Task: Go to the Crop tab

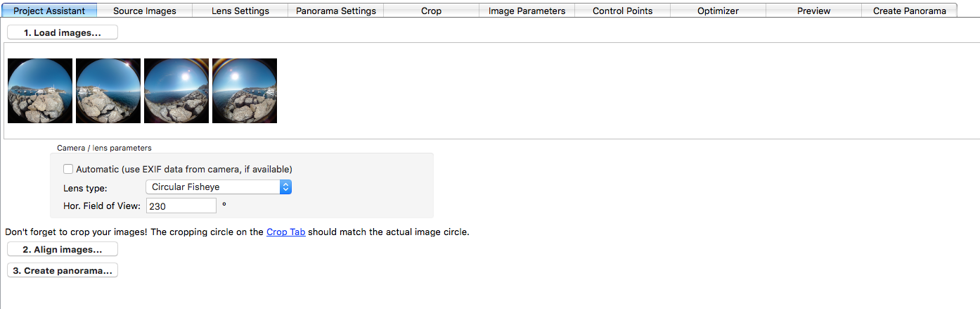Action: 432,11
